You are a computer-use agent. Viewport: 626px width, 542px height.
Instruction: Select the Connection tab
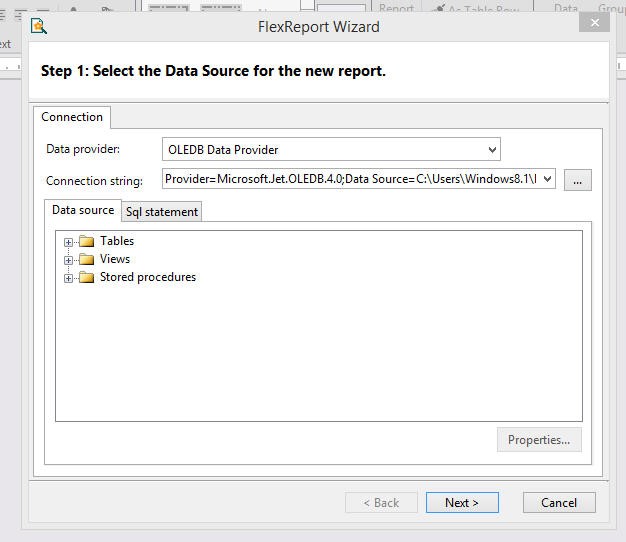click(72, 117)
